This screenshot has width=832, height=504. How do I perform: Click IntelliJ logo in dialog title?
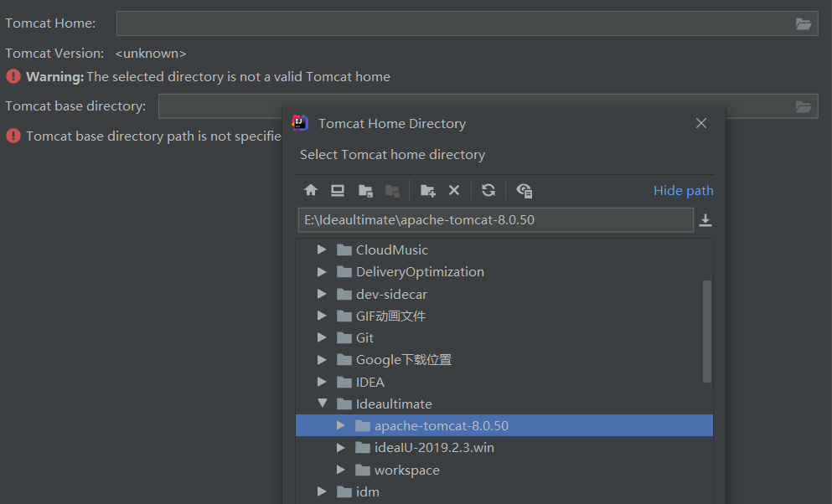coord(300,123)
